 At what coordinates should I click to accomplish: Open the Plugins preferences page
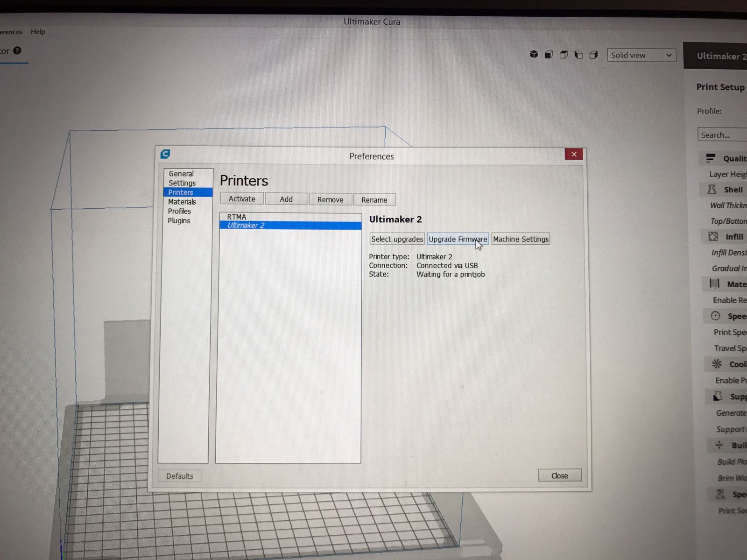tap(179, 220)
